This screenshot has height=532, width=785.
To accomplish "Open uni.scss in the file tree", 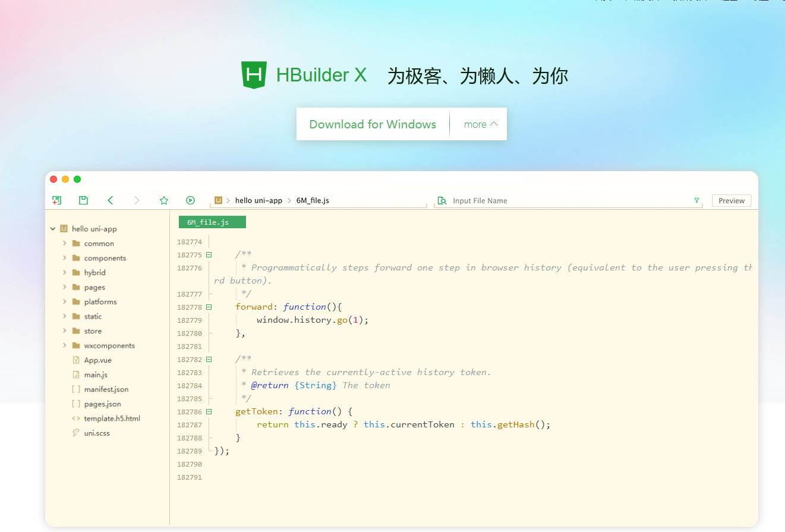I will (97, 433).
